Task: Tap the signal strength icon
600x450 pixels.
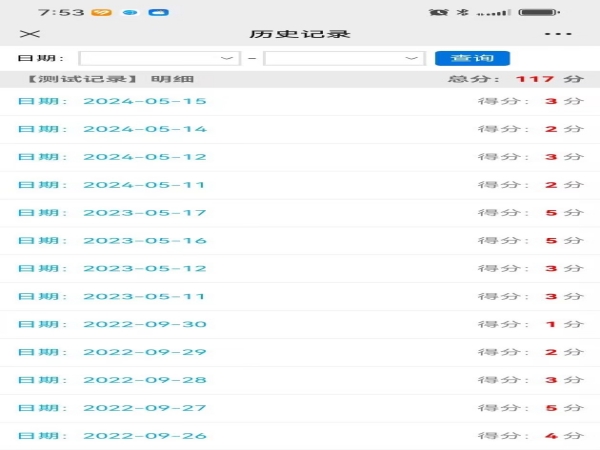Action: [x=494, y=13]
